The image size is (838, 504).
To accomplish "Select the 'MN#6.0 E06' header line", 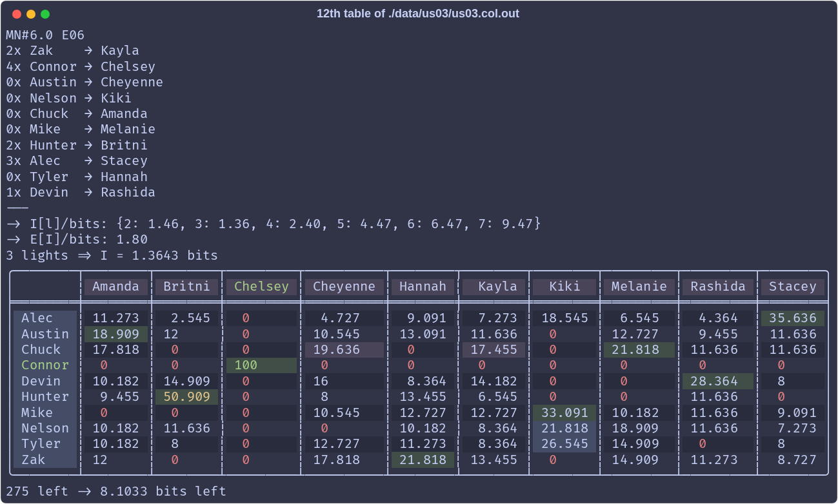I will tap(45, 35).
